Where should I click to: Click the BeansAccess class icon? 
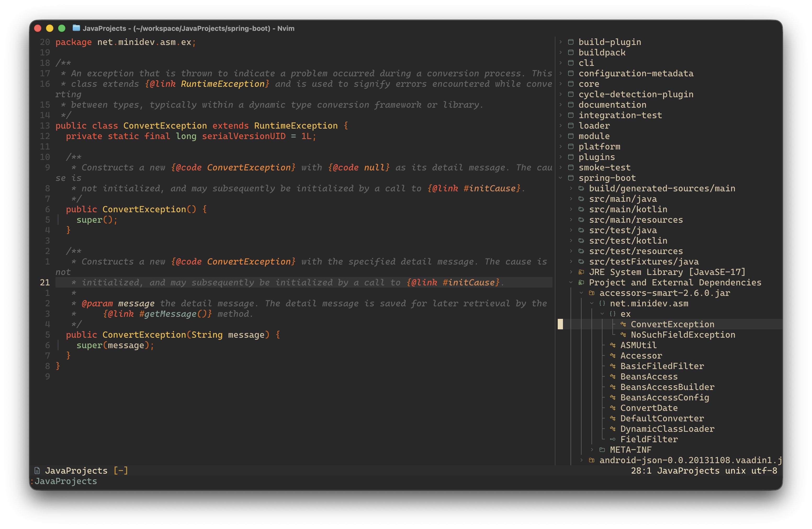coord(612,377)
